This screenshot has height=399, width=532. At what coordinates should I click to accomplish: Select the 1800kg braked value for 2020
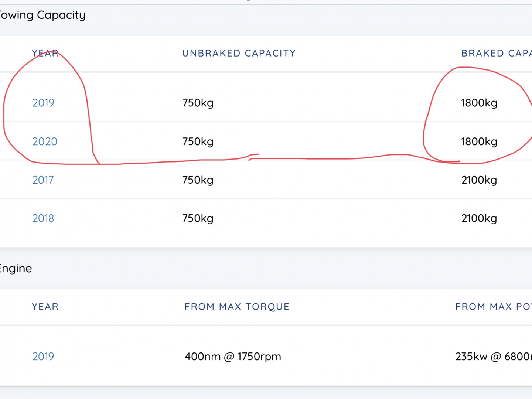tap(479, 141)
